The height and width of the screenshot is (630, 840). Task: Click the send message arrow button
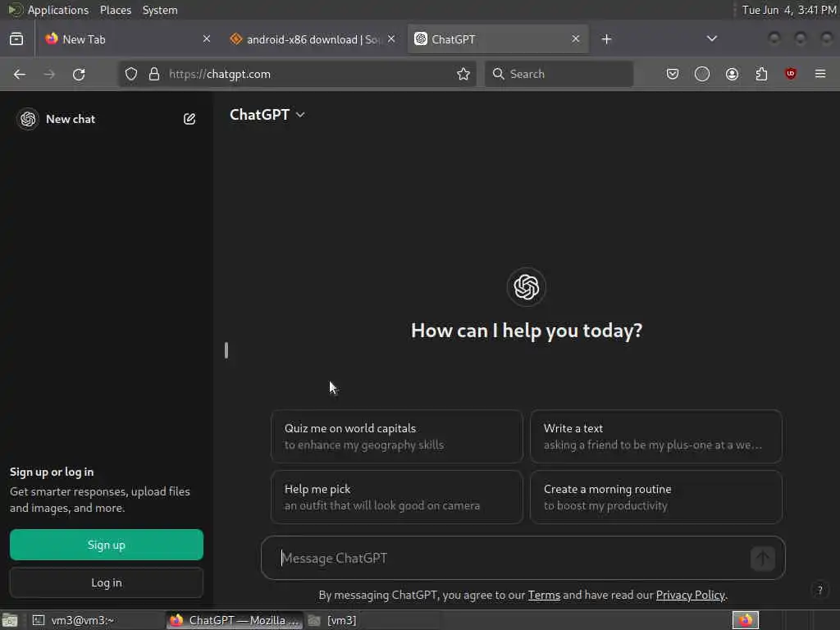[762, 558]
